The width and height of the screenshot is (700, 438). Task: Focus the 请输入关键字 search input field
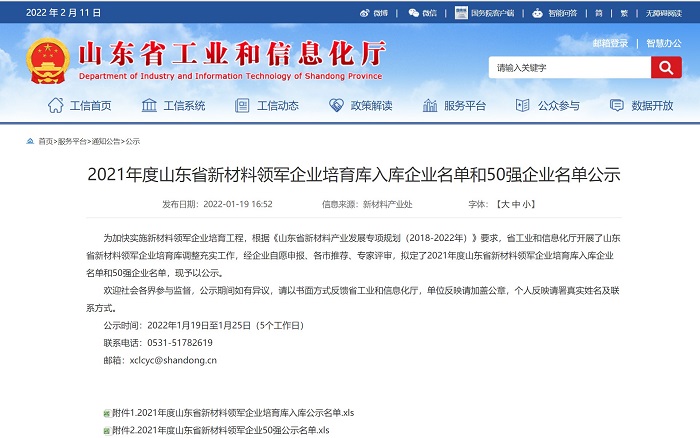click(568, 67)
